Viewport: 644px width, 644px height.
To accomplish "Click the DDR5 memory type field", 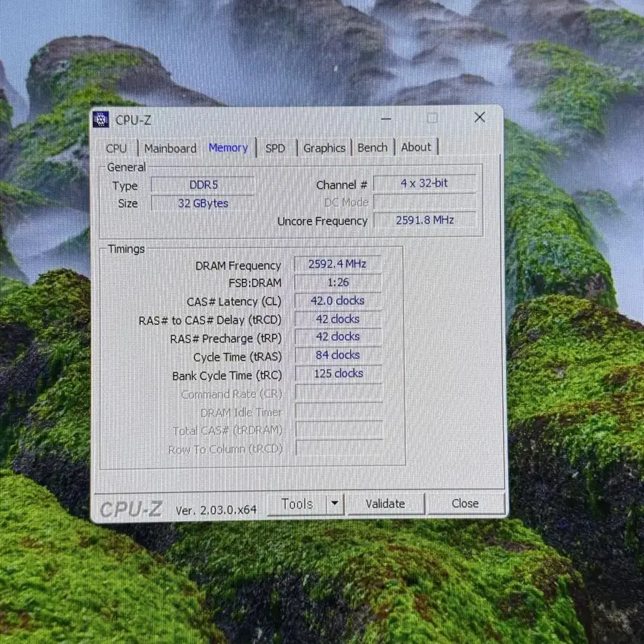I will pyautogui.click(x=203, y=185).
